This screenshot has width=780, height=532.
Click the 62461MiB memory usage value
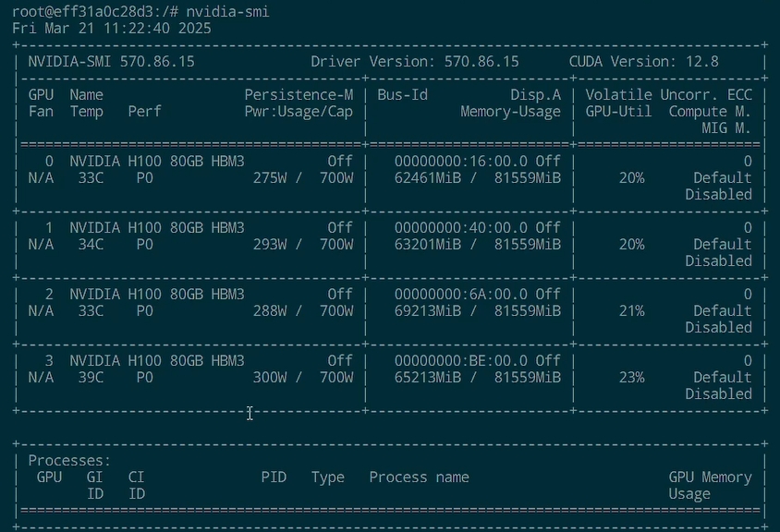pyautogui.click(x=428, y=178)
